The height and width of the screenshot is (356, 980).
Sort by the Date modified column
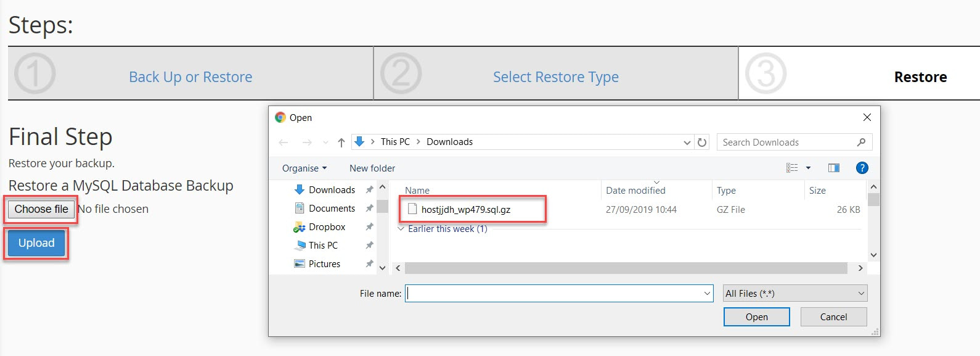pyautogui.click(x=635, y=191)
